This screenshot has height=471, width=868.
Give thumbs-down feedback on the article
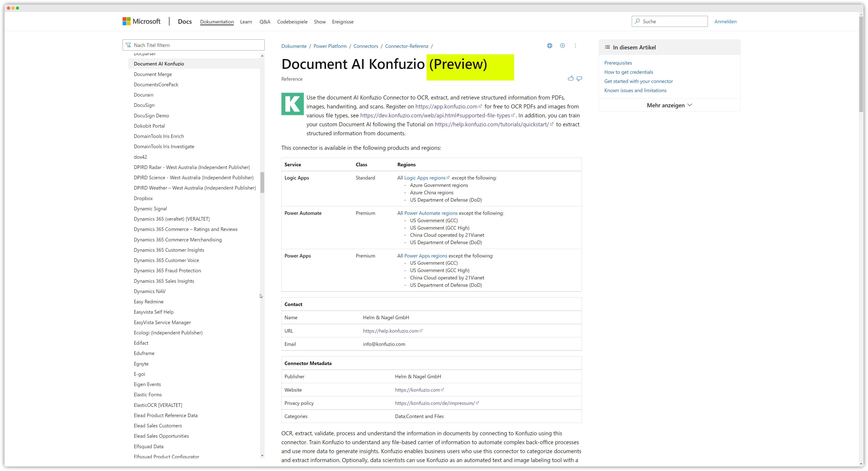(580, 78)
